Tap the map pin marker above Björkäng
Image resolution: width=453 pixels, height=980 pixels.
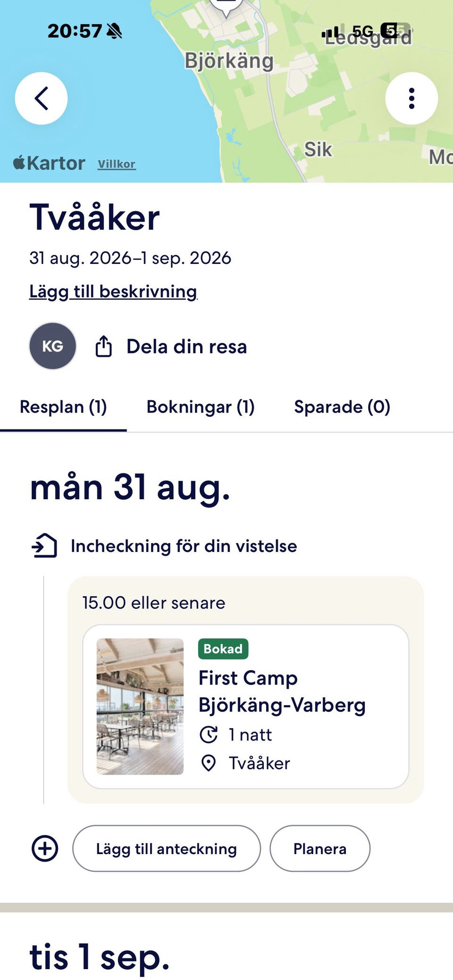226,7
